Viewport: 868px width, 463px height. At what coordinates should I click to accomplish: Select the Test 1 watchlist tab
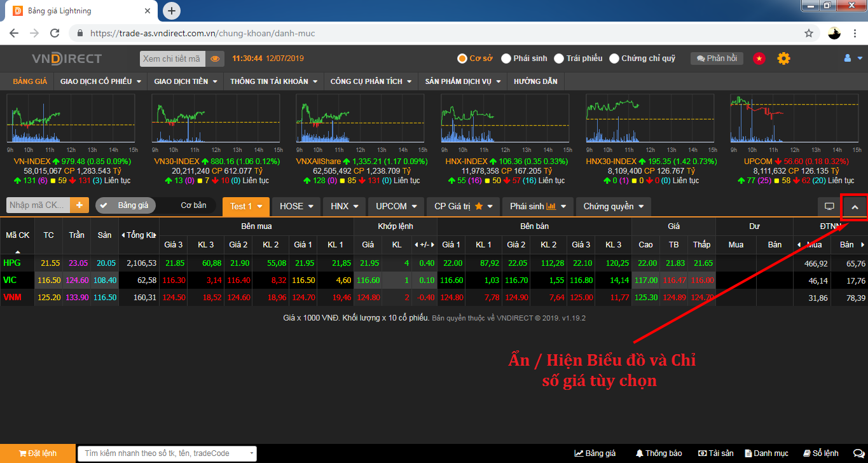point(246,206)
